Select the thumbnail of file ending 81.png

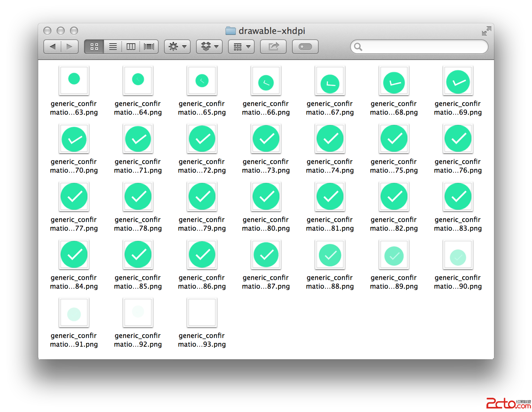(x=330, y=196)
